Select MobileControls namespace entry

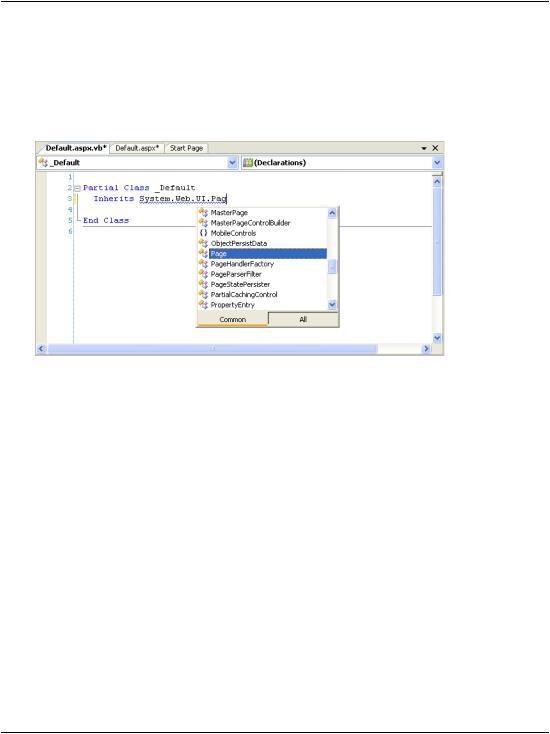(233, 233)
